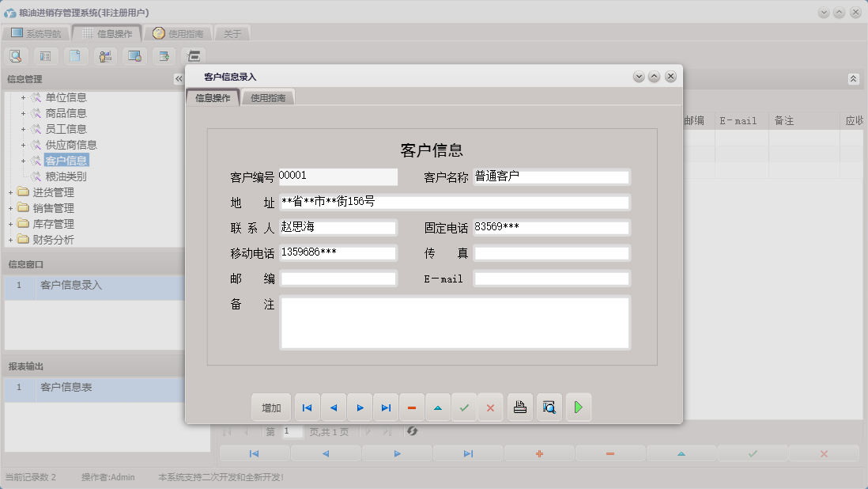Viewport: 868px width, 489px height.
Task: Click the green checkmark to confirm the record
Action: point(464,407)
